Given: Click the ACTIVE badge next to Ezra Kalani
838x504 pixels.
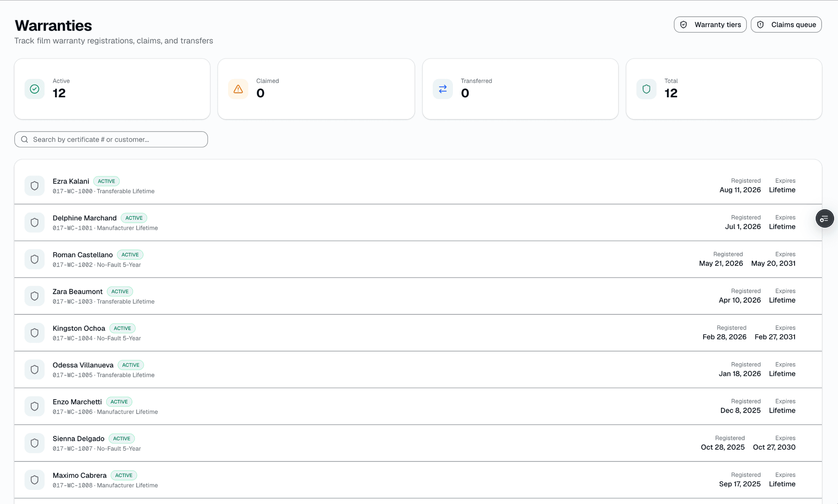Looking at the screenshot, I should coord(107,181).
